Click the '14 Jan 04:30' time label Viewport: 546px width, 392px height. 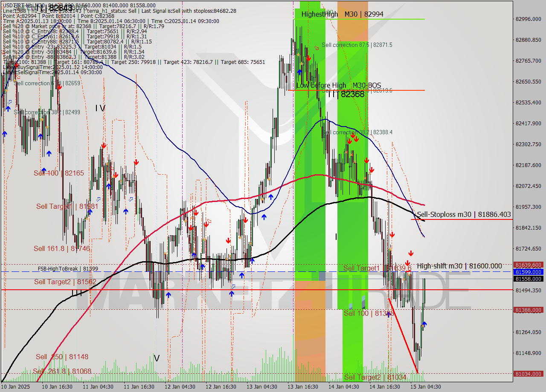coord(343,387)
